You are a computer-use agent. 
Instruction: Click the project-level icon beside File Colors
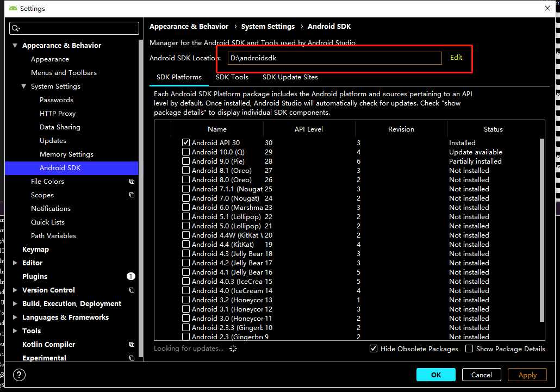pos(132,182)
